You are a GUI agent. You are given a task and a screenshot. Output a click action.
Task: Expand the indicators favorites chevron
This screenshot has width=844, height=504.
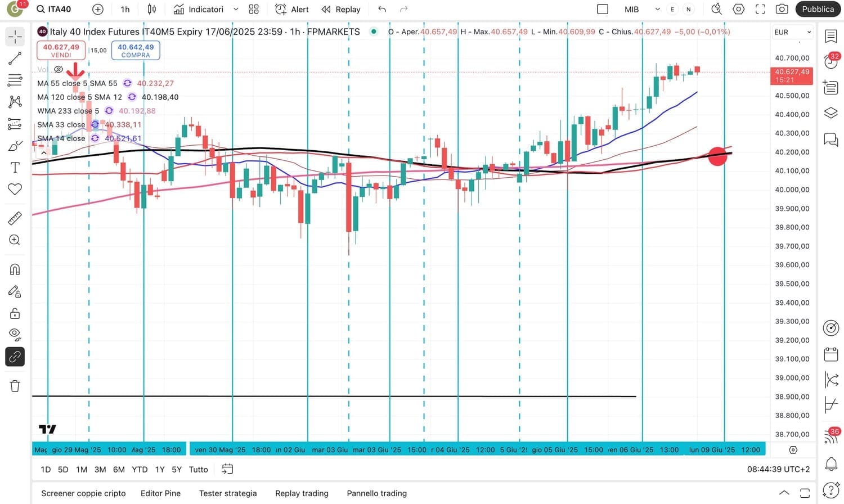click(x=236, y=9)
